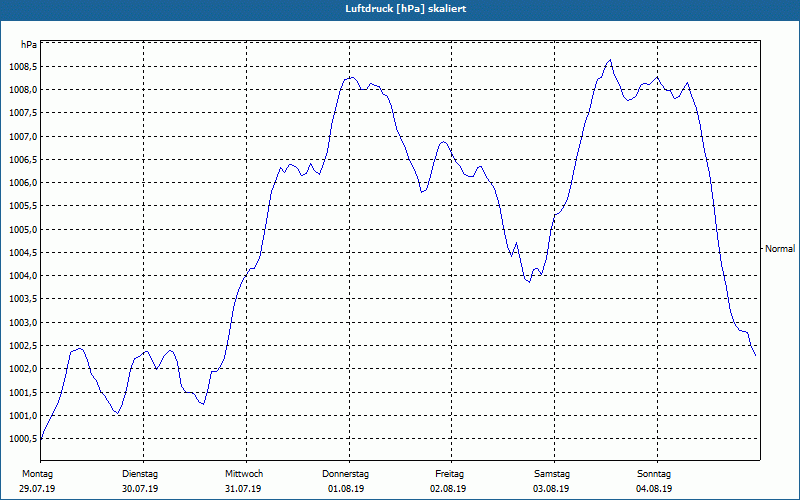The width and height of the screenshot is (800, 500).
Task: Click the 'Montag' day label
Action: (x=38, y=474)
